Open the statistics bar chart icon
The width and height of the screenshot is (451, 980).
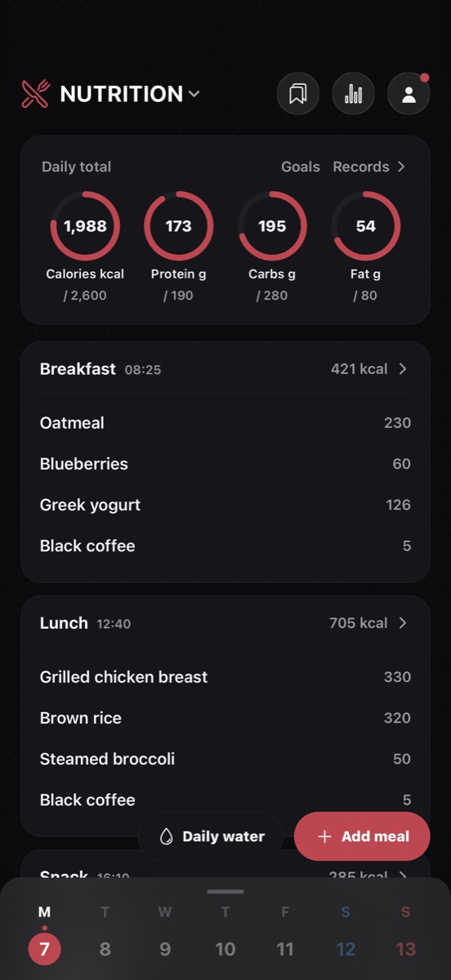click(x=353, y=94)
